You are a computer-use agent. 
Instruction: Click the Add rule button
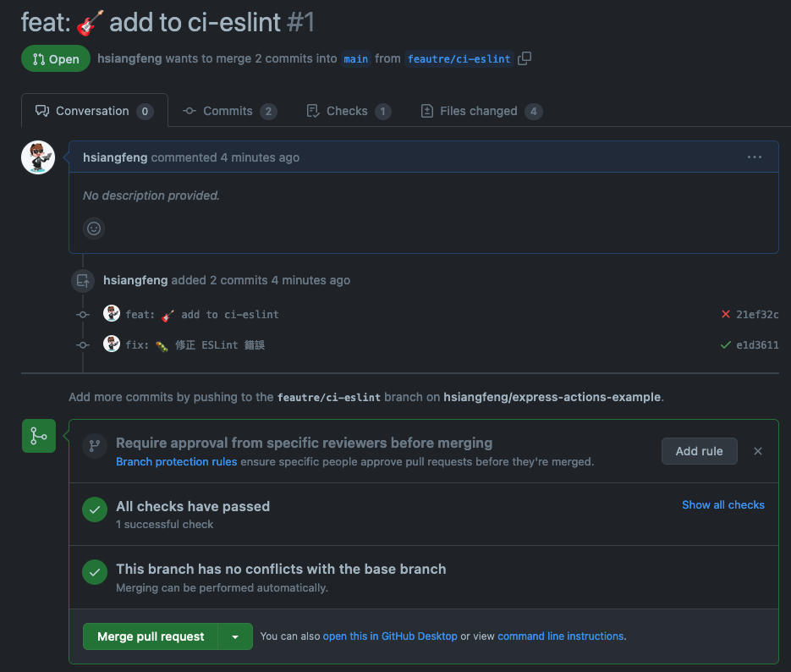click(699, 451)
